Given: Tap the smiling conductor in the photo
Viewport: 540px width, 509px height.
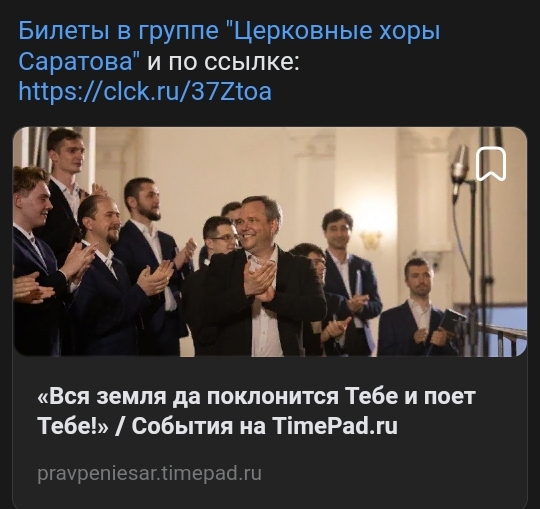Looking at the screenshot, I should click(258, 276).
